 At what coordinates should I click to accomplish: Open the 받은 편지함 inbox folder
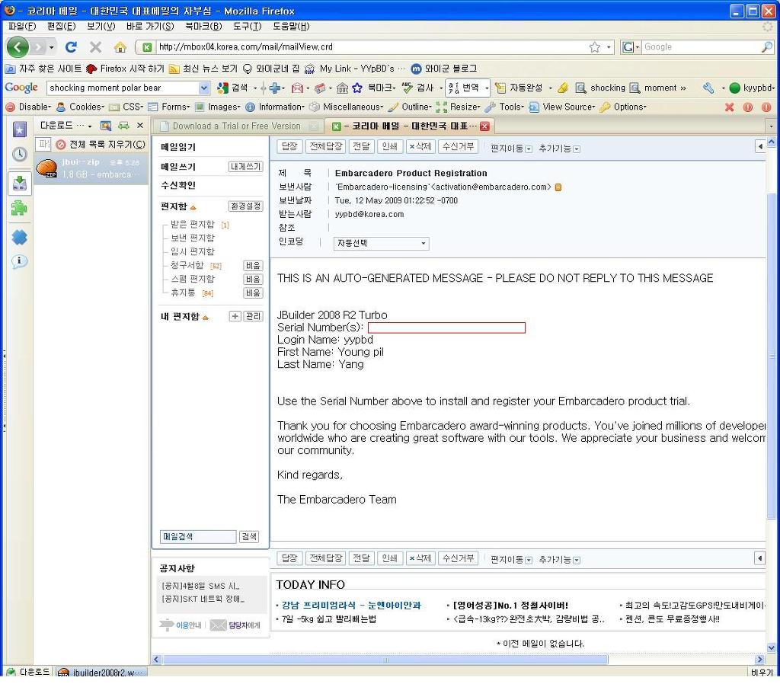tap(193, 225)
